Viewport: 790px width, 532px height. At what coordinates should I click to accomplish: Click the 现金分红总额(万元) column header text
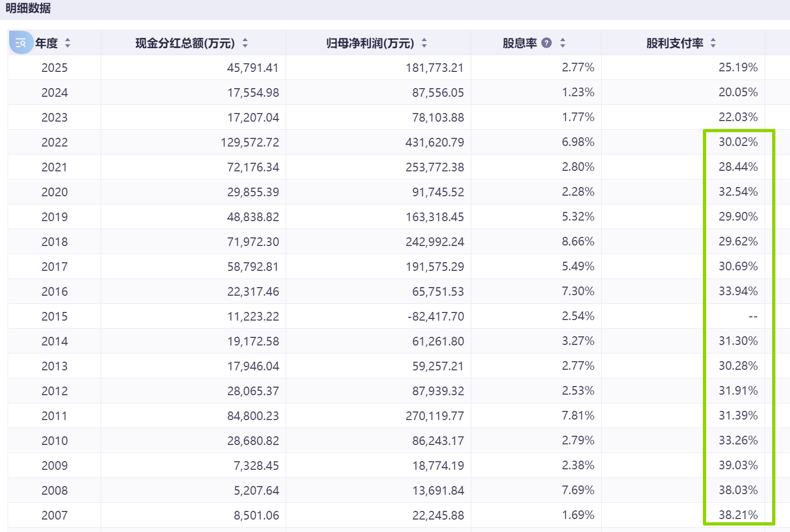tap(185, 43)
